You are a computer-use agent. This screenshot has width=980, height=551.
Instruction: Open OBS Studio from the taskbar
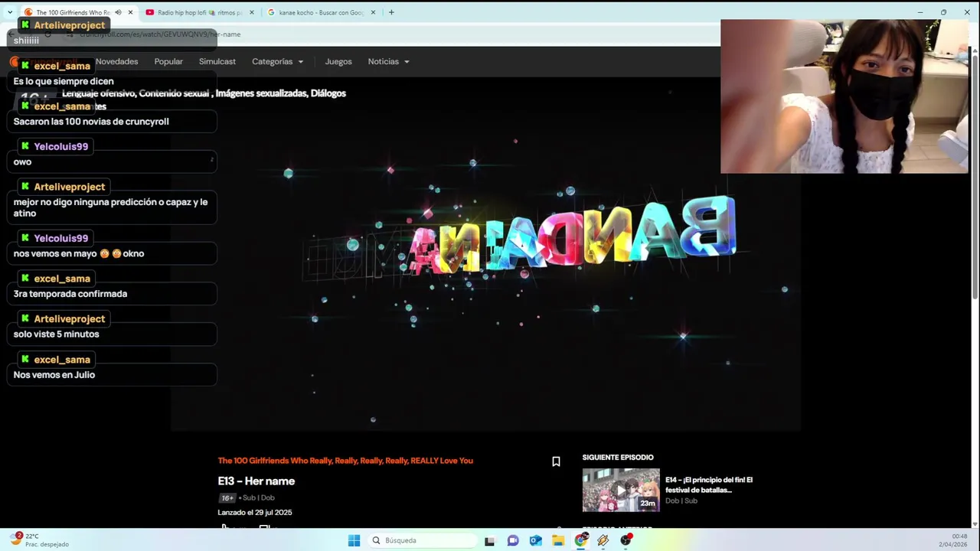coord(626,540)
